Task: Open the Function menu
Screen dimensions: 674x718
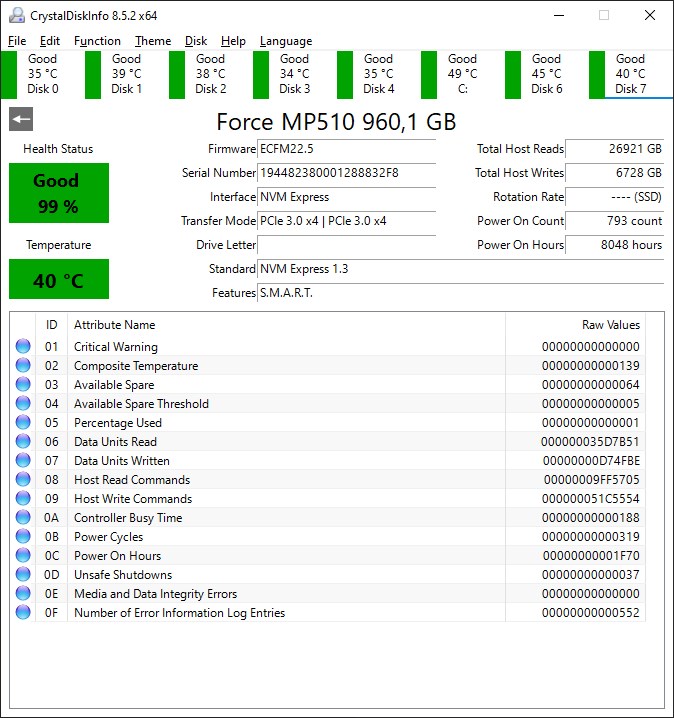Action: 97,41
